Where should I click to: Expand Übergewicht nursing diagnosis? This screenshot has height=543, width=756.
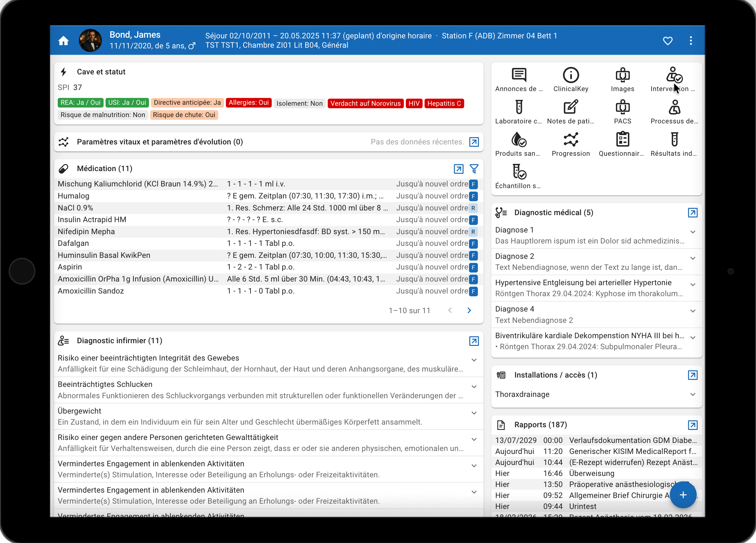point(474,413)
